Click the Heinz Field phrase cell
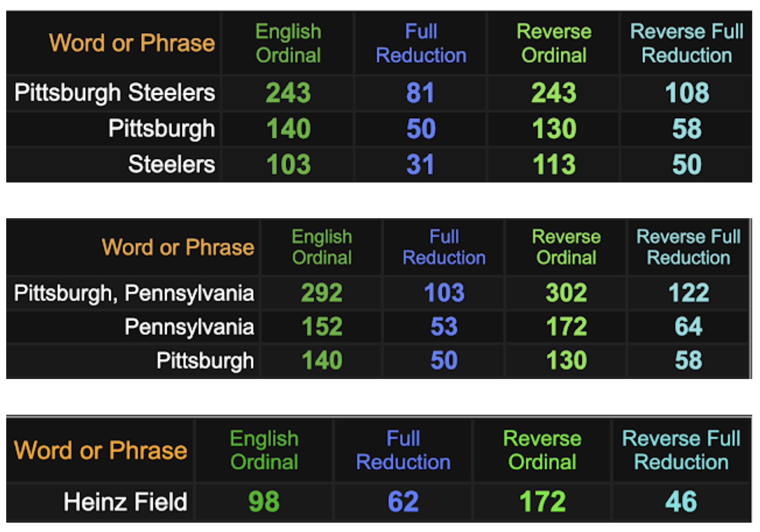 click(126, 502)
